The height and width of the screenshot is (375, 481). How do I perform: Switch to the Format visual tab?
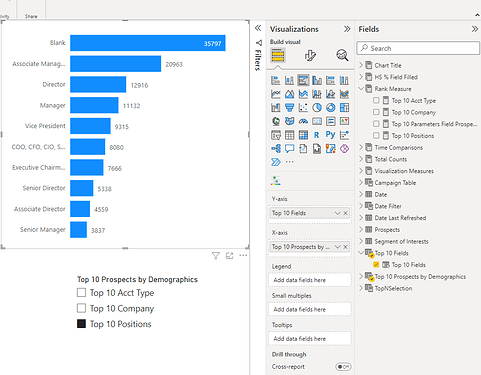pos(310,55)
